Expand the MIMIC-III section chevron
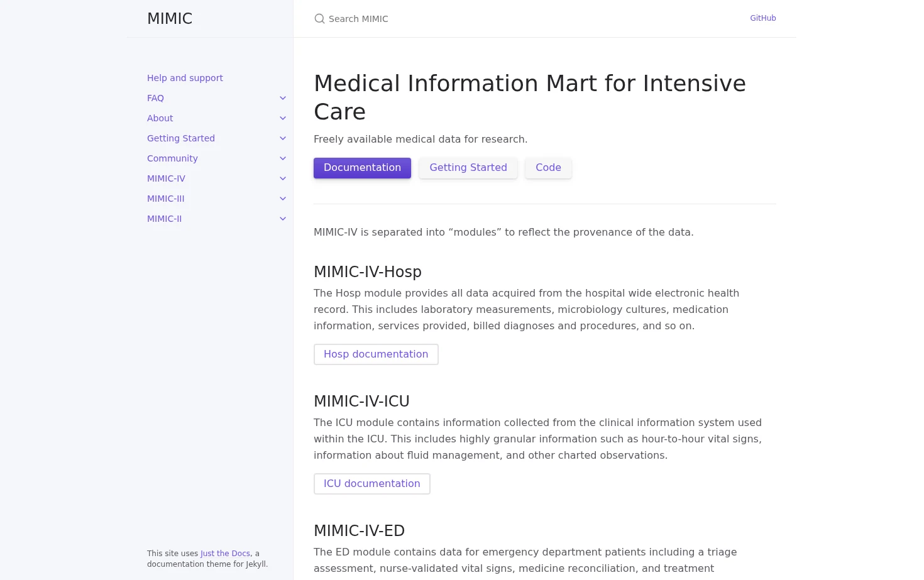Image resolution: width=924 pixels, height=580 pixels. (x=283, y=199)
